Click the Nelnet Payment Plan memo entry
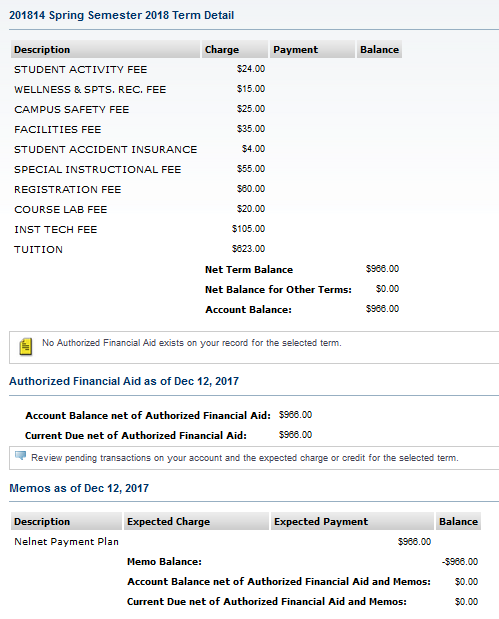 [x=66, y=542]
